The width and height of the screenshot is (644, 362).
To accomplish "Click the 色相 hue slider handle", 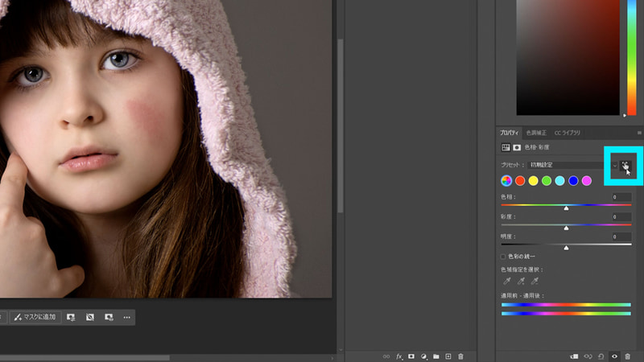I will click(566, 208).
